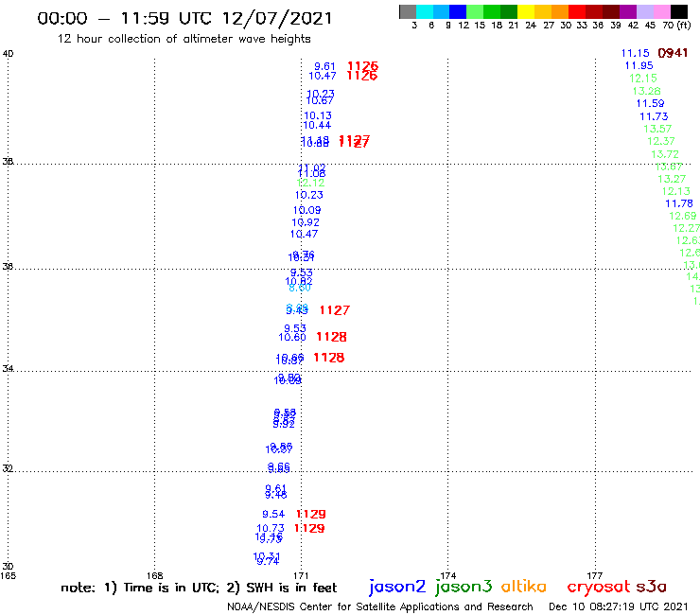Click the green value '12.15'
700x615 pixels.
pyautogui.click(x=643, y=79)
